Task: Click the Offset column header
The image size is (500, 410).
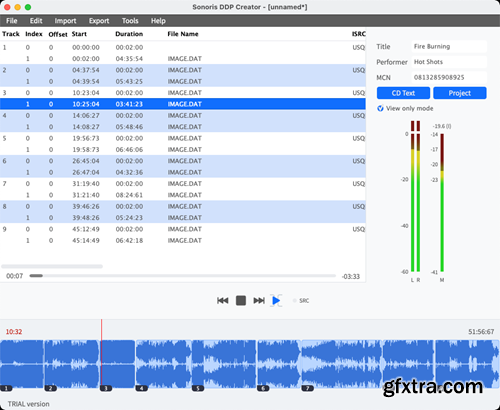Action: [x=58, y=34]
